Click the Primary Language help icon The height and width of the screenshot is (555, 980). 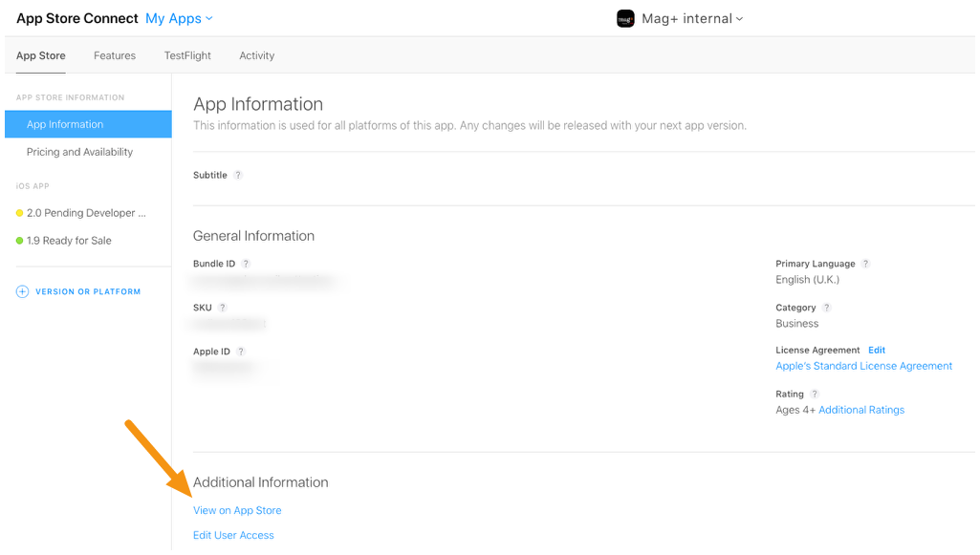[x=865, y=264]
